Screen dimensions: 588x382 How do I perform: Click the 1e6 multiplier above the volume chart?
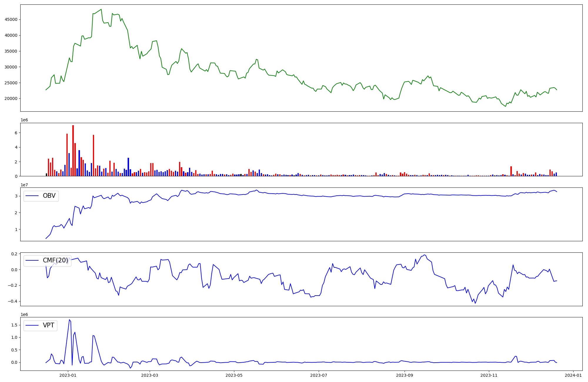(24, 120)
